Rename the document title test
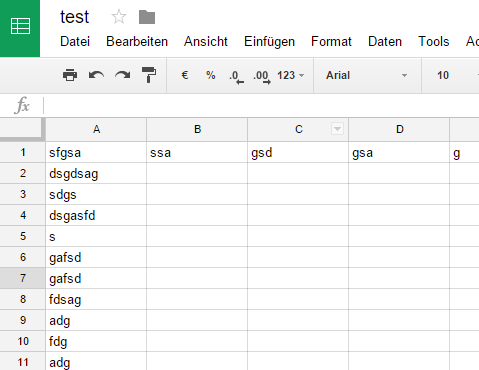 coord(75,17)
